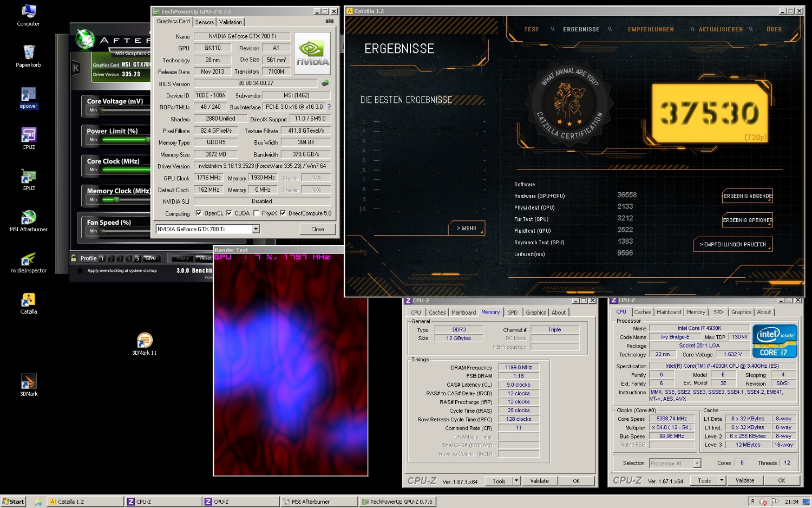Expand Tools arrow in CPU-Z CPU window
The image size is (812, 508).
click(x=721, y=480)
